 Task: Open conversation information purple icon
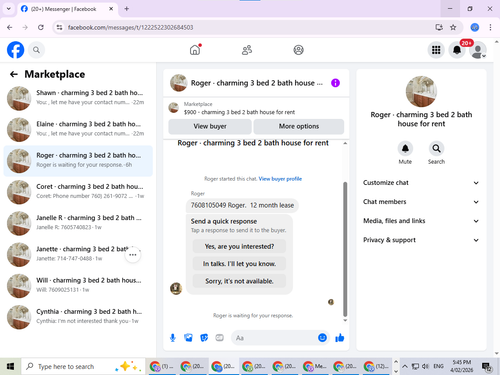point(335,83)
